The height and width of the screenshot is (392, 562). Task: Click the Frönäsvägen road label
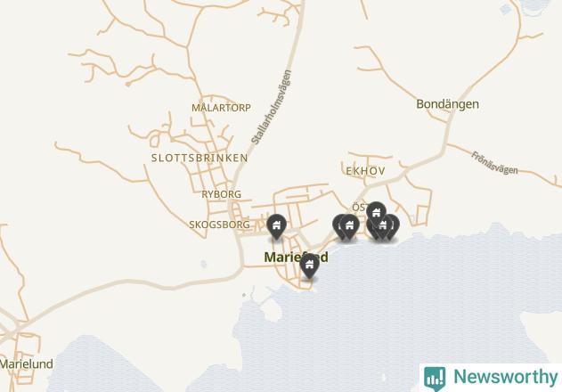[494, 163]
